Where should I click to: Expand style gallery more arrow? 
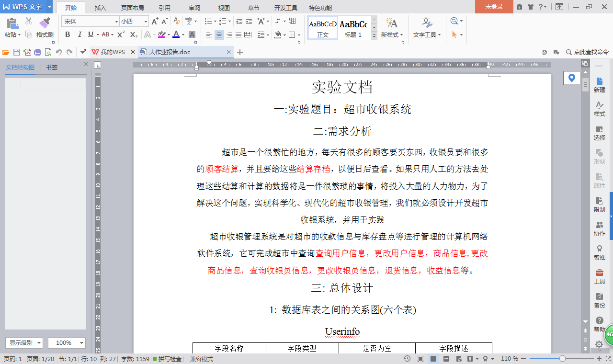(374, 35)
